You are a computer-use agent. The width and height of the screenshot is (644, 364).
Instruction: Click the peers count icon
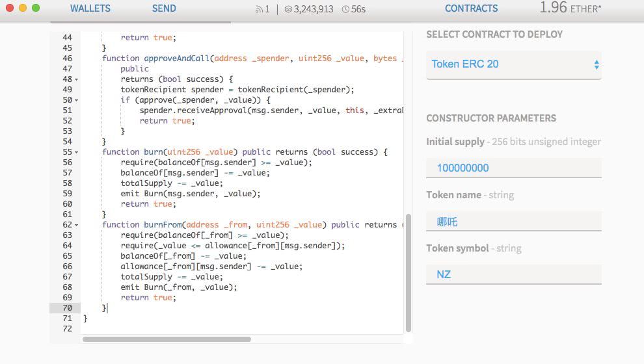pos(259,9)
